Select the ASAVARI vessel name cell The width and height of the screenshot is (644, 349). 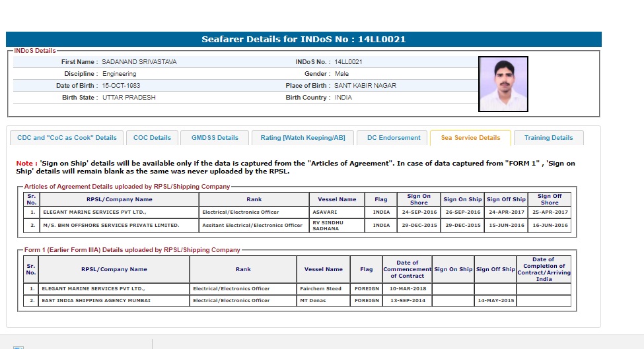(324, 212)
